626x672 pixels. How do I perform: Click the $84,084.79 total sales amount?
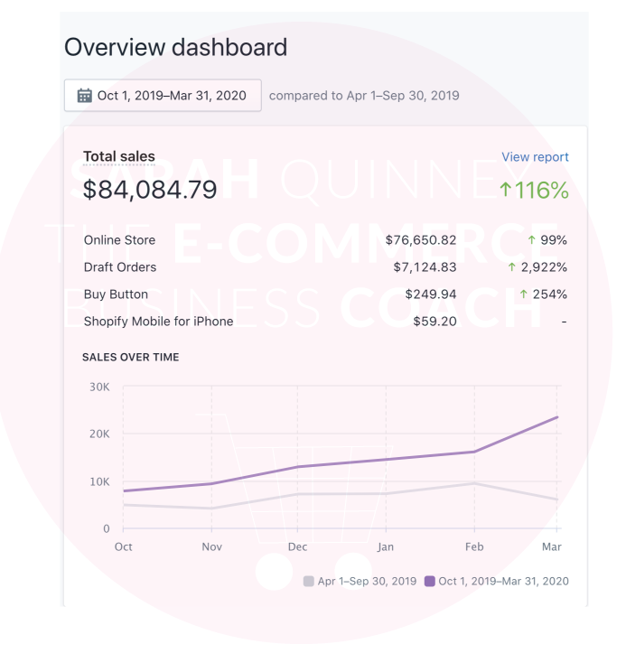(150, 190)
